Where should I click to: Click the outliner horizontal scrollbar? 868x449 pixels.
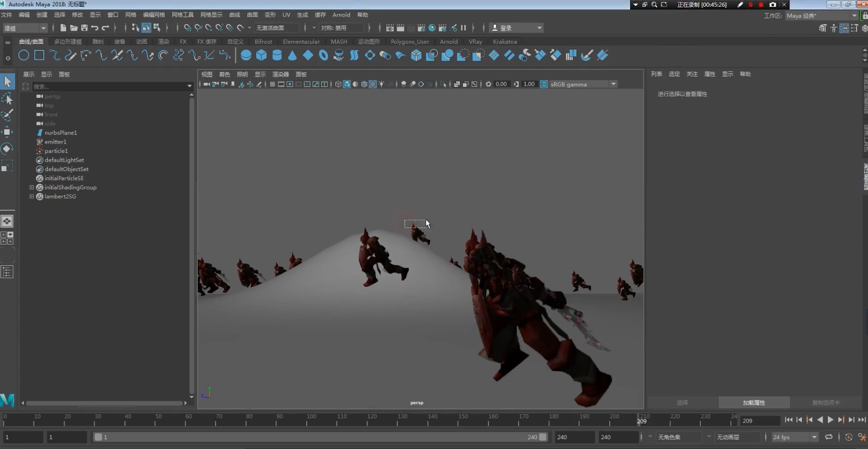(104, 403)
